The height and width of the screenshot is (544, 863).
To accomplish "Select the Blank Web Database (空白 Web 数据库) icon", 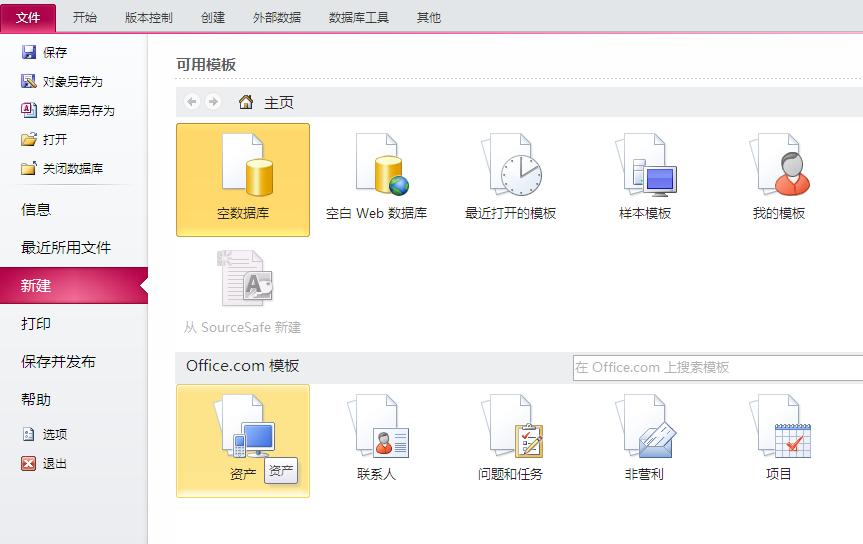I will click(x=382, y=165).
